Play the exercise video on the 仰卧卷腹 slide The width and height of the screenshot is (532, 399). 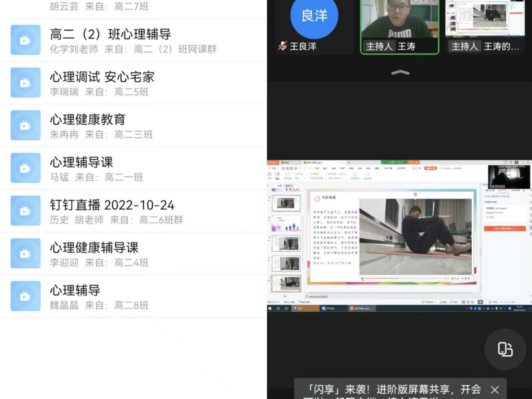point(362,278)
